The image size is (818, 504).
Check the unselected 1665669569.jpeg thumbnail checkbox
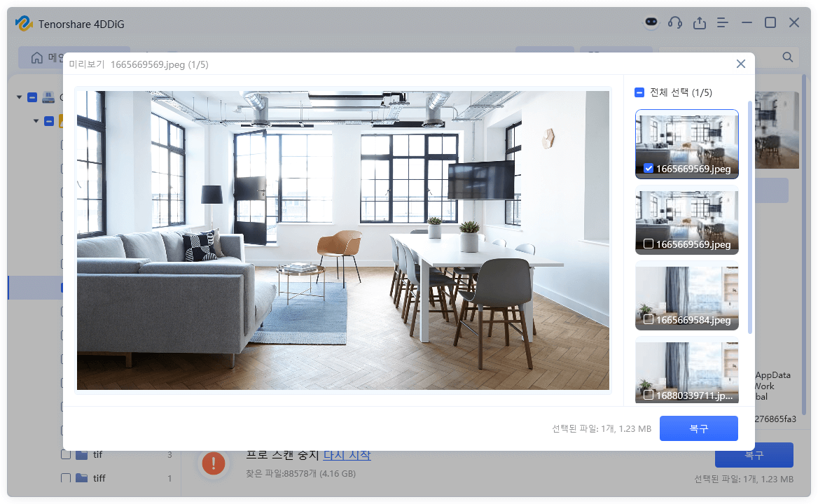(x=649, y=244)
